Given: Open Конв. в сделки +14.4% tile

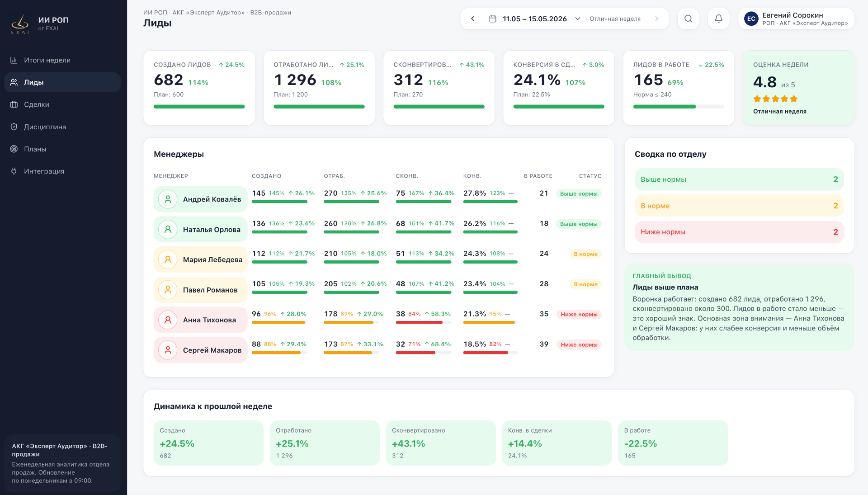Looking at the screenshot, I should pos(557,443).
